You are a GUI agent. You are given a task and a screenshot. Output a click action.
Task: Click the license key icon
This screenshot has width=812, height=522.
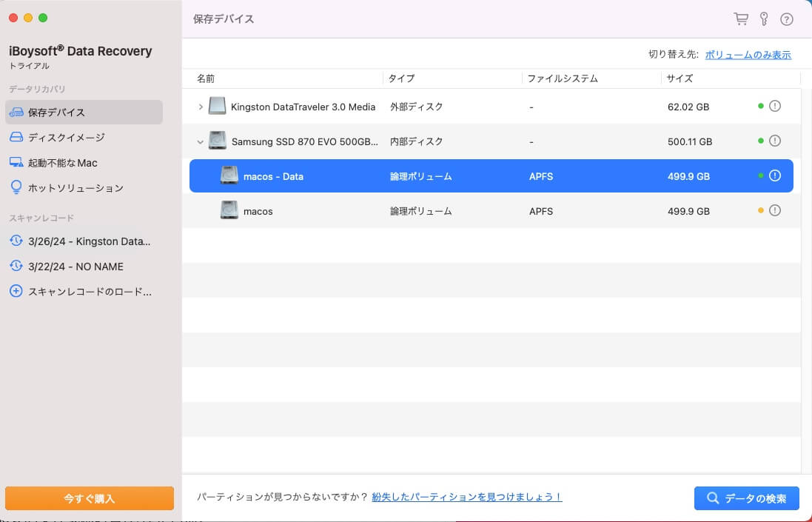click(763, 19)
